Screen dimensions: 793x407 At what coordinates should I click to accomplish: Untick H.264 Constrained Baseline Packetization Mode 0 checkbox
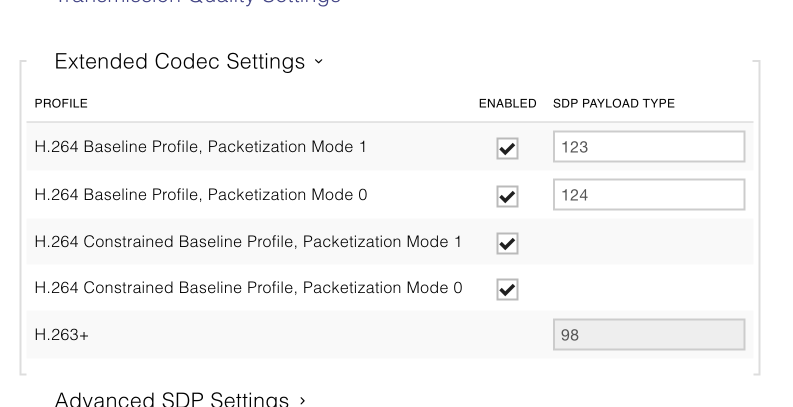(507, 289)
